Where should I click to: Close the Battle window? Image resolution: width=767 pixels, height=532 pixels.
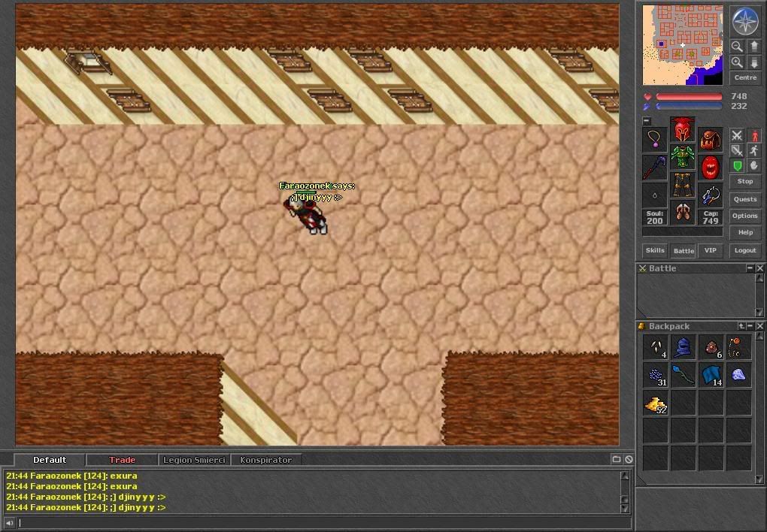759,268
